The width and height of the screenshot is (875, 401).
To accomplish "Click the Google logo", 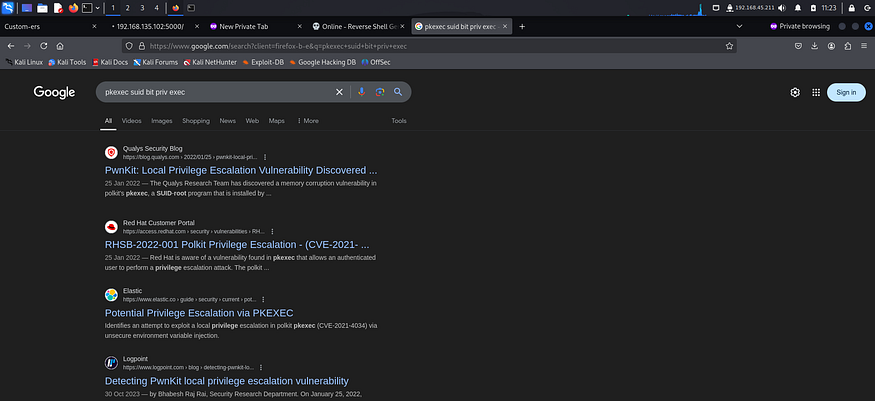I will tap(54, 93).
